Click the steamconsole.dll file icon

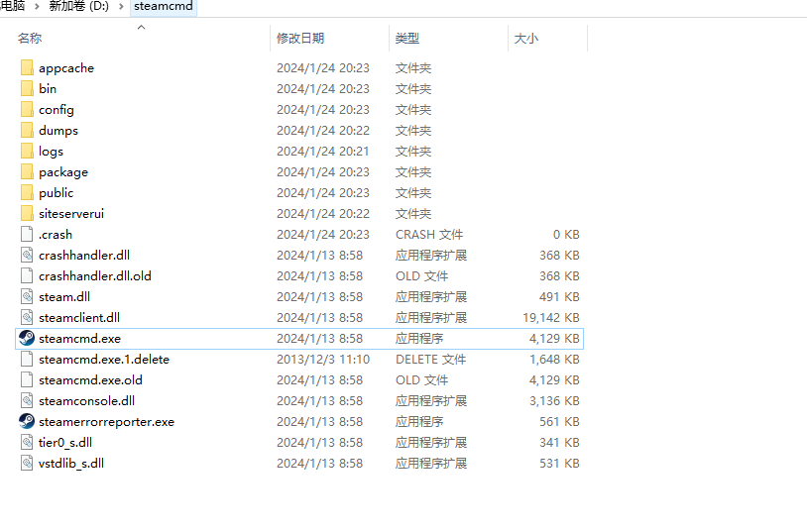click(27, 401)
